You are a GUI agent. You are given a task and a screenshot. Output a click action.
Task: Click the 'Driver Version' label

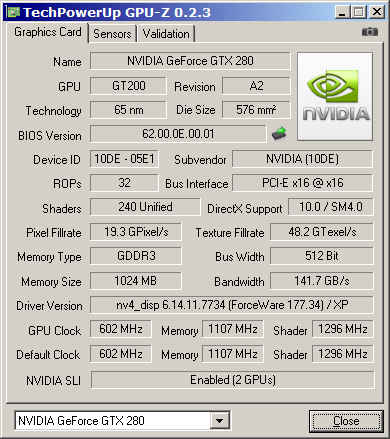point(49,306)
